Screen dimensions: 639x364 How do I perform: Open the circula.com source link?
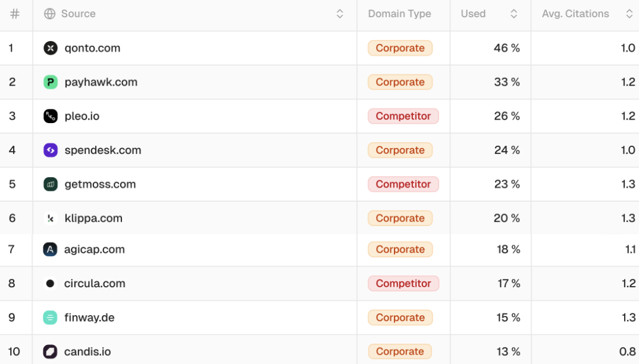(x=95, y=284)
